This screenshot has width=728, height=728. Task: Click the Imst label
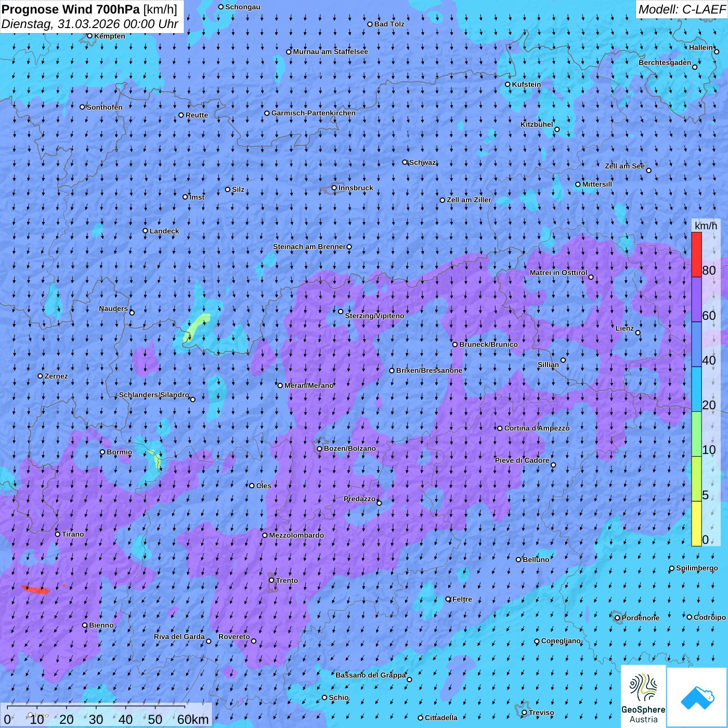tap(197, 197)
